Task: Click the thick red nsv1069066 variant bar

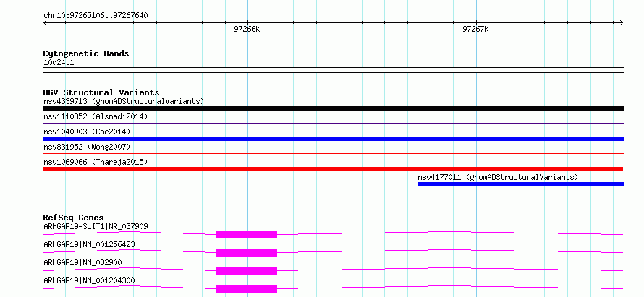Action: click(333, 169)
